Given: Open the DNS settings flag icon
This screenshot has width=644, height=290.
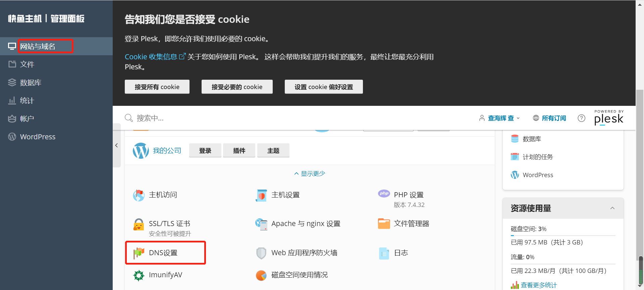Looking at the screenshot, I should point(139,253).
